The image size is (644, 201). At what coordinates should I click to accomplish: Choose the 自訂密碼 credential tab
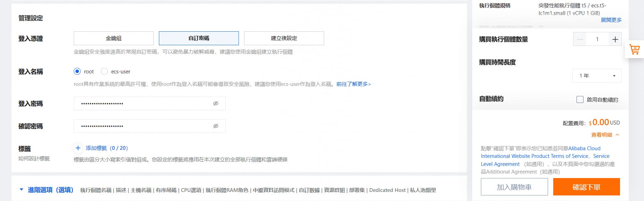point(199,38)
